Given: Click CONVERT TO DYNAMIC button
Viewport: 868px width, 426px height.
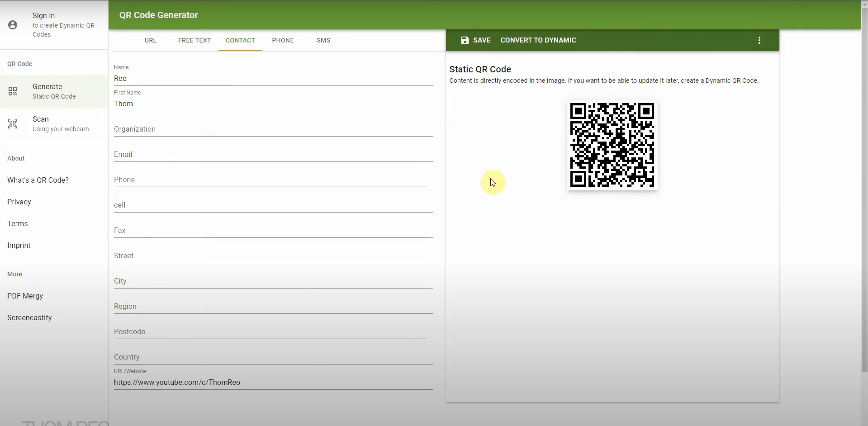Looking at the screenshot, I should 538,40.
